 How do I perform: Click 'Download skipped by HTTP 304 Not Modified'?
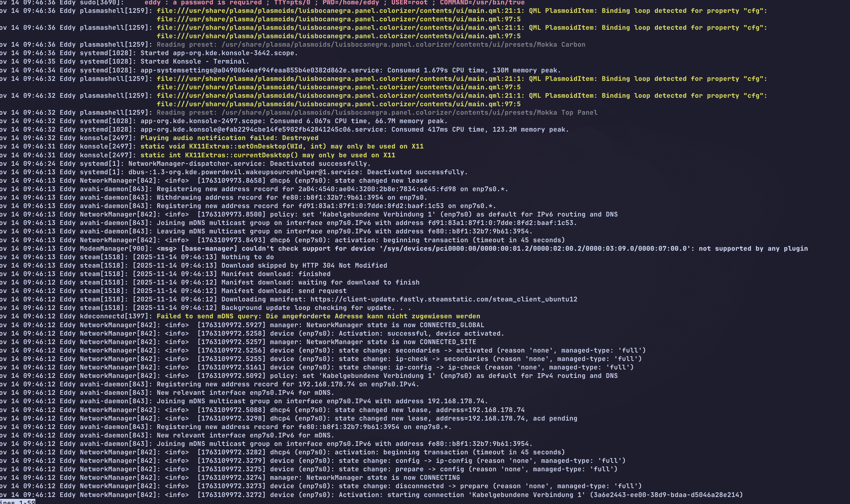(x=304, y=265)
